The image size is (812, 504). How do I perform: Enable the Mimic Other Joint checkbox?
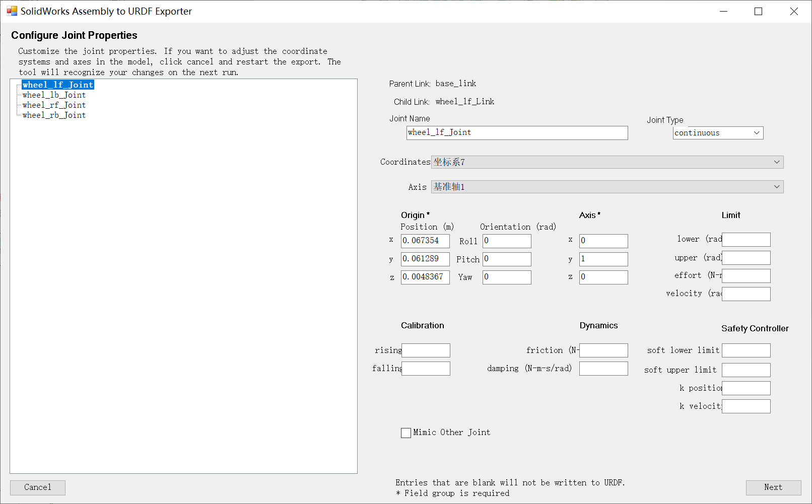pyautogui.click(x=406, y=433)
